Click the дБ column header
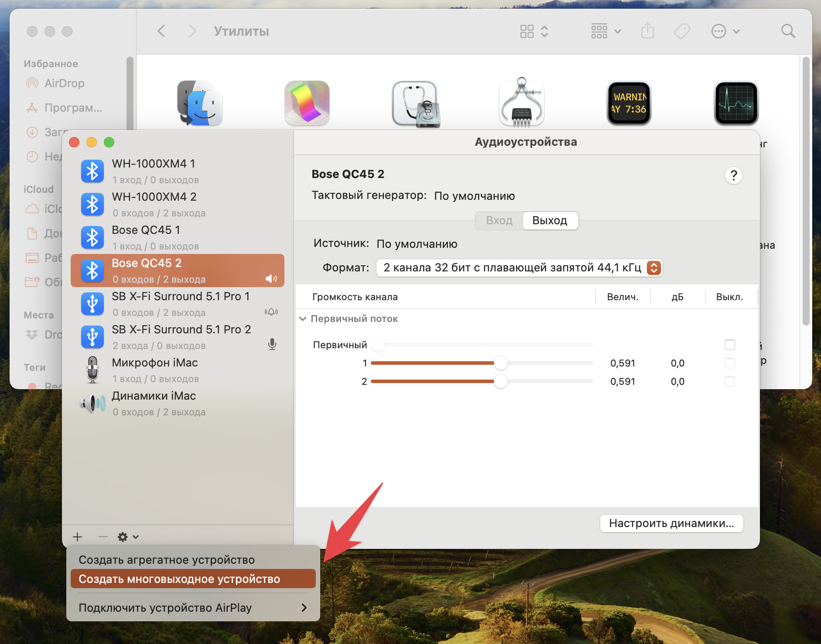821x644 pixels. point(677,297)
